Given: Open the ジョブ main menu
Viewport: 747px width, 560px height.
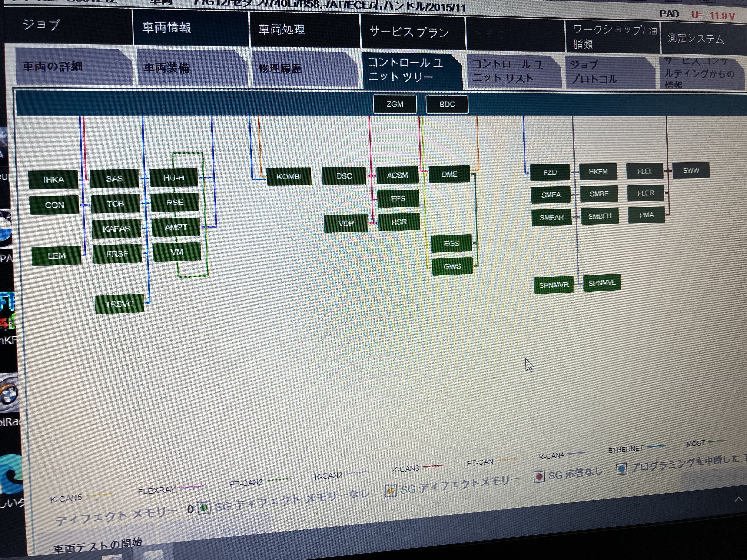Looking at the screenshot, I should (69, 26).
